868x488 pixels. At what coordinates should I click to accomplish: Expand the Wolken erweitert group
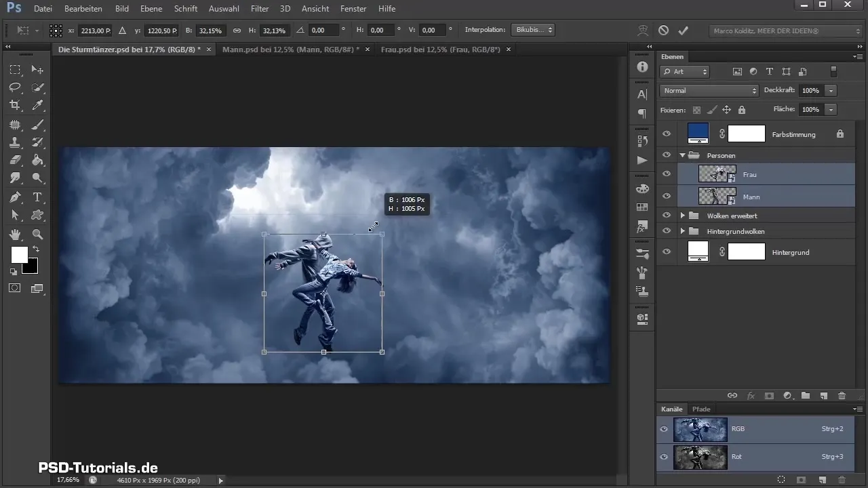(x=682, y=216)
